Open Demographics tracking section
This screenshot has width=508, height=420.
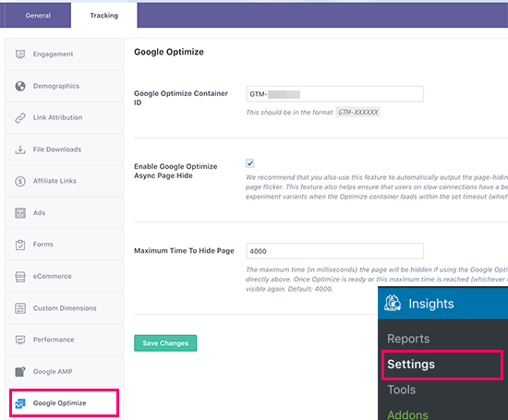coord(64,86)
